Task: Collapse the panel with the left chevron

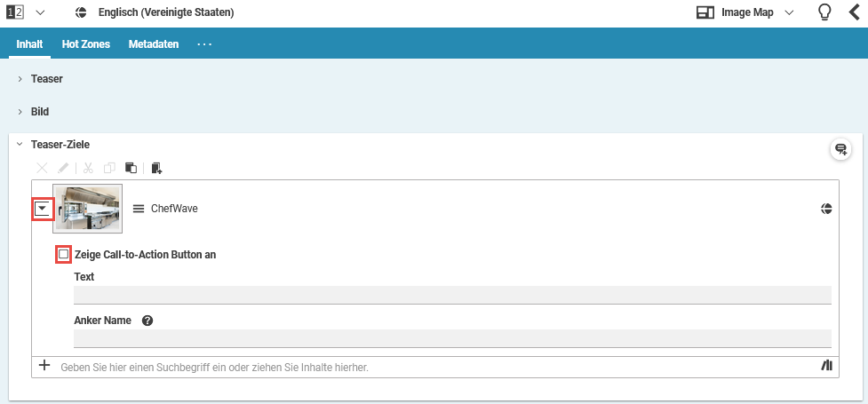Action: 855,12
